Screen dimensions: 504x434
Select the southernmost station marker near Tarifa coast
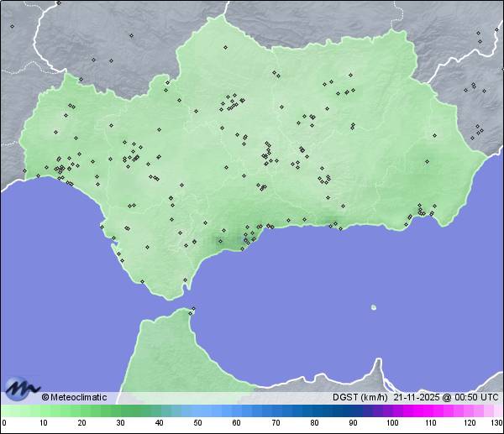click(x=142, y=281)
